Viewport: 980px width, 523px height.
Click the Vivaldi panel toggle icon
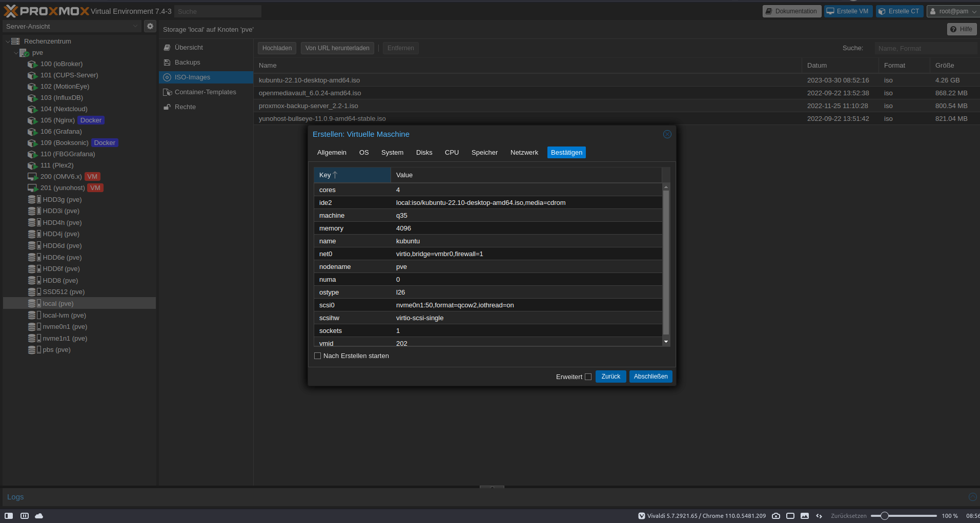9,516
